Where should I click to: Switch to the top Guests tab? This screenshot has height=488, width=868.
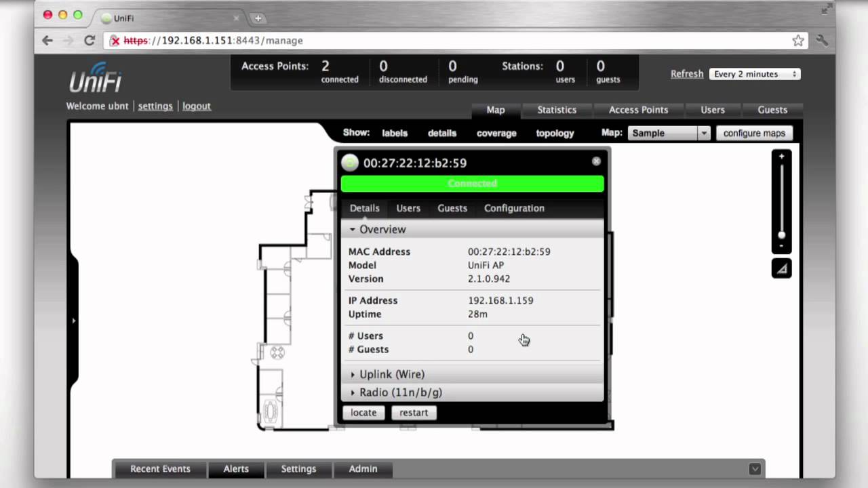click(x=772, y=110)
